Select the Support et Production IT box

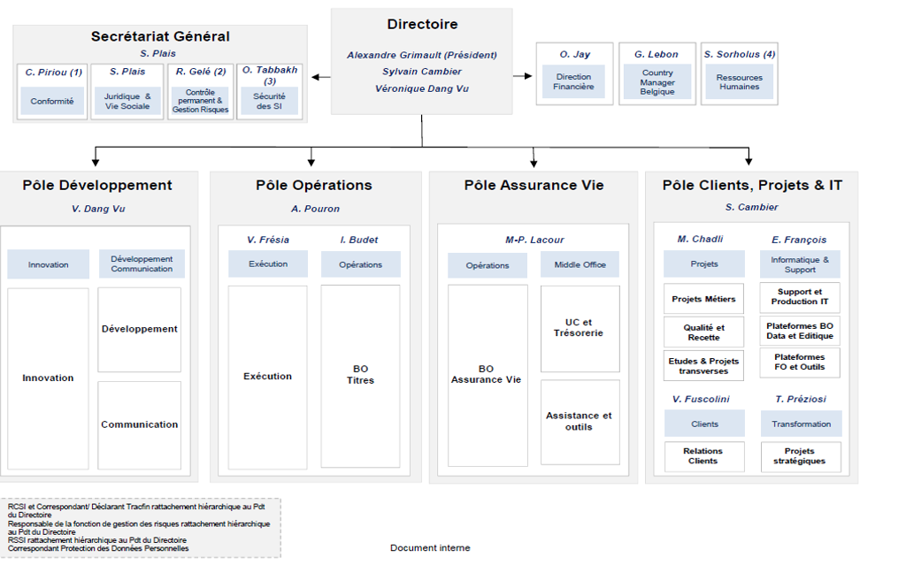point(800,297)
